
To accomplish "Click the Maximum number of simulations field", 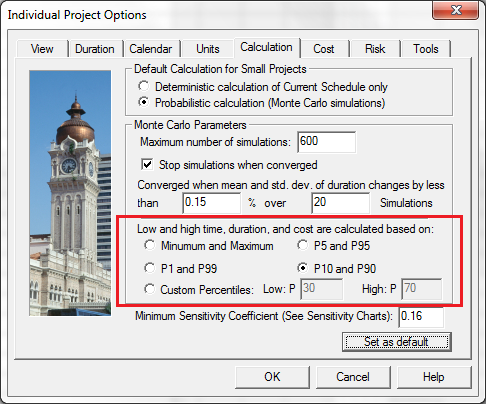I will point(326,142).
